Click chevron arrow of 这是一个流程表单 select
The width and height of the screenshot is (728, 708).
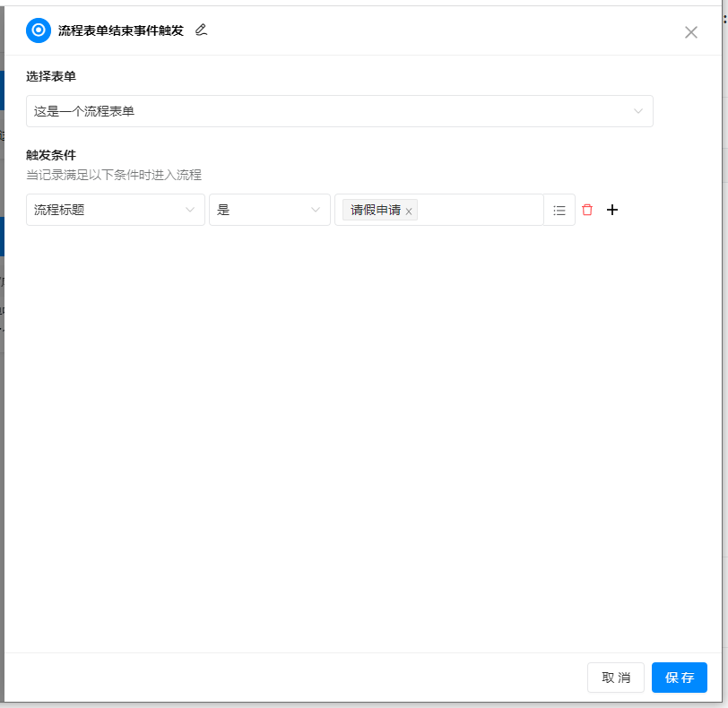click(638, 111)
